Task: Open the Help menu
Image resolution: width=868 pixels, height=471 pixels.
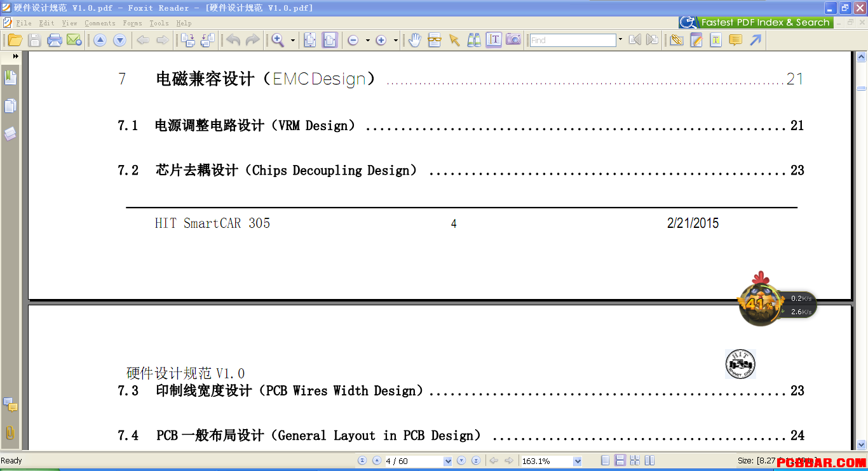Action: click(x=184, y=23)
